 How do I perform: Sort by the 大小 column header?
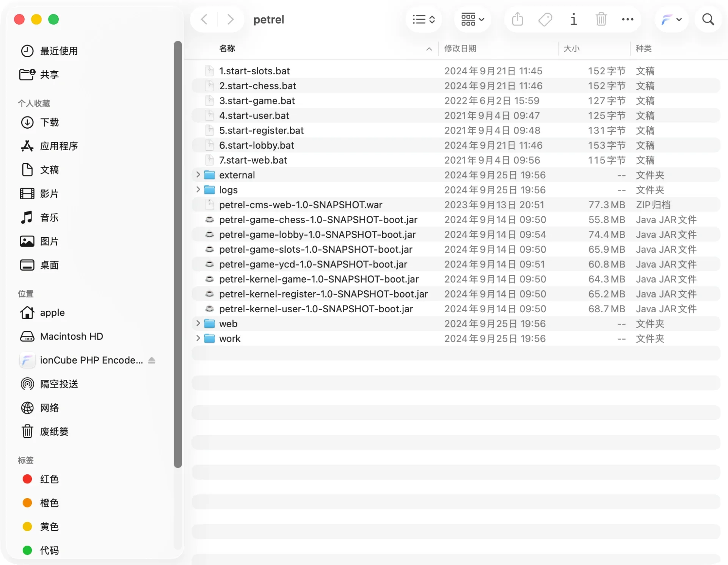pos(571,49)
